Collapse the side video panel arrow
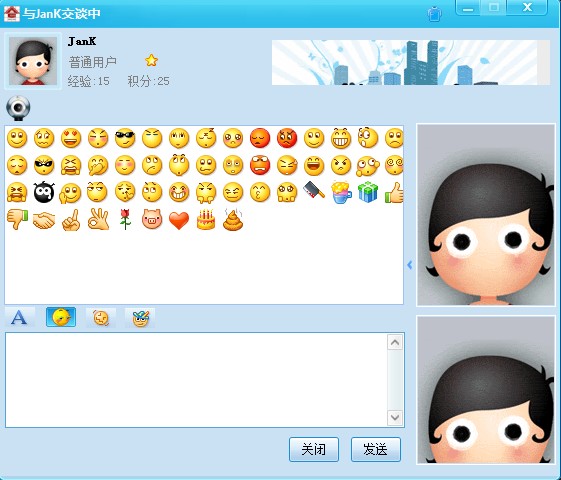The image size is (561, 480). coord(410,265)
